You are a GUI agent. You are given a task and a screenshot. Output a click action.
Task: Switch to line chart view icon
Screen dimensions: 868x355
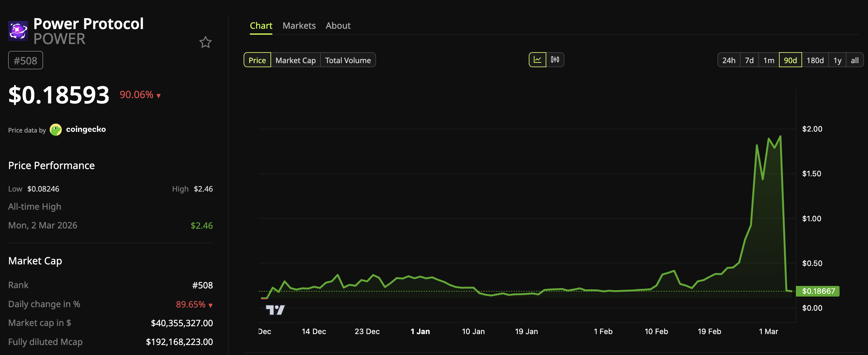pyautogui.click(x=537, y=60)
